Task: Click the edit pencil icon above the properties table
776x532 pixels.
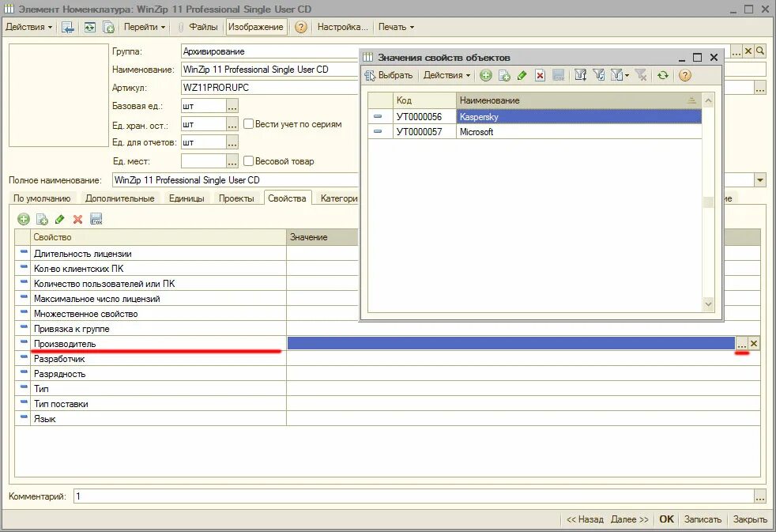Action: click(60, 219)
